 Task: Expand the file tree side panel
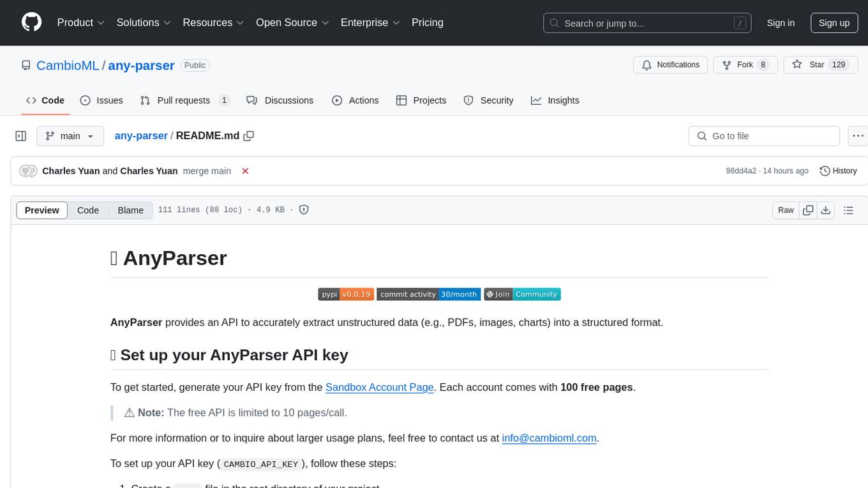point(21,136)
